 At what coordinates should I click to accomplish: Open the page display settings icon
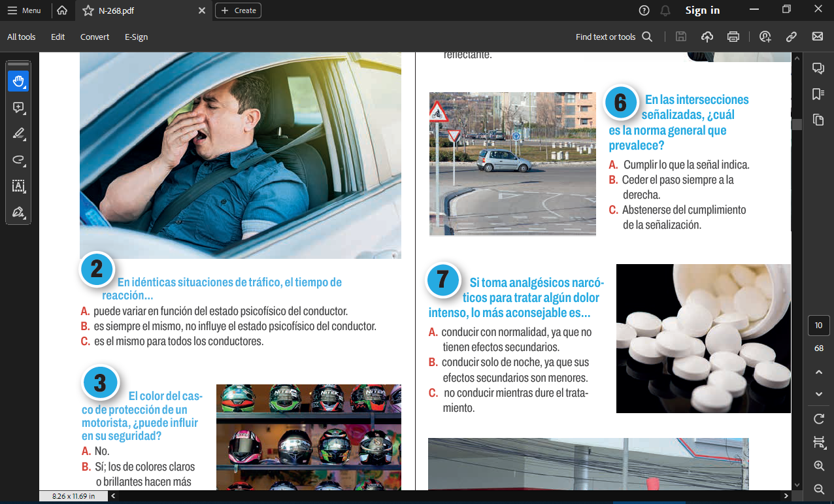[x=818, y=443]
